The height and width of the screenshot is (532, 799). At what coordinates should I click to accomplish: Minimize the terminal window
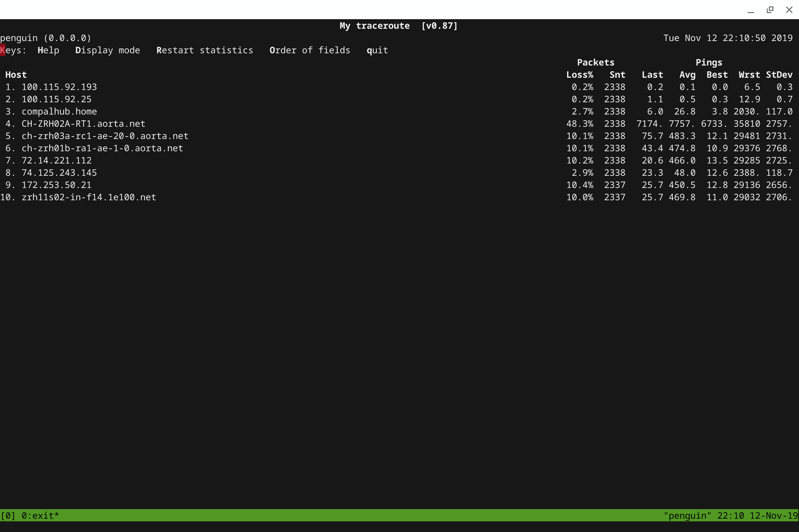[751, 10]
